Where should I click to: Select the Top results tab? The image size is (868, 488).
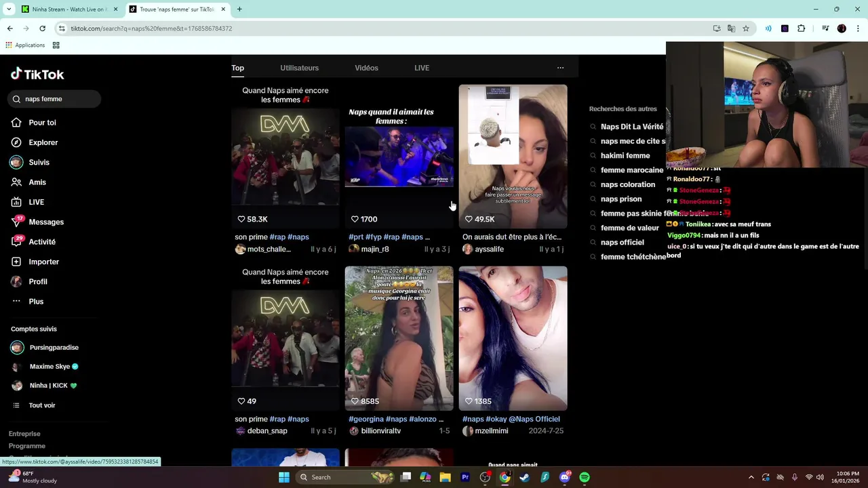(237, 68)
